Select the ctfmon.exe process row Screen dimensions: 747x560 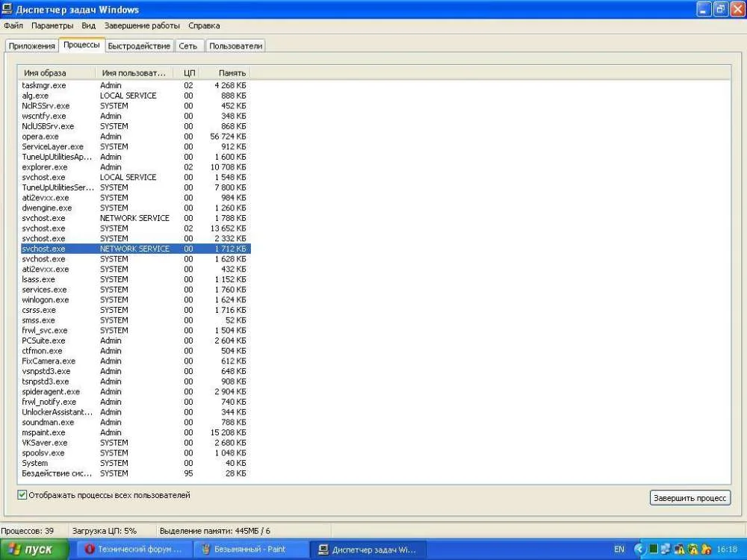point(135,351)
